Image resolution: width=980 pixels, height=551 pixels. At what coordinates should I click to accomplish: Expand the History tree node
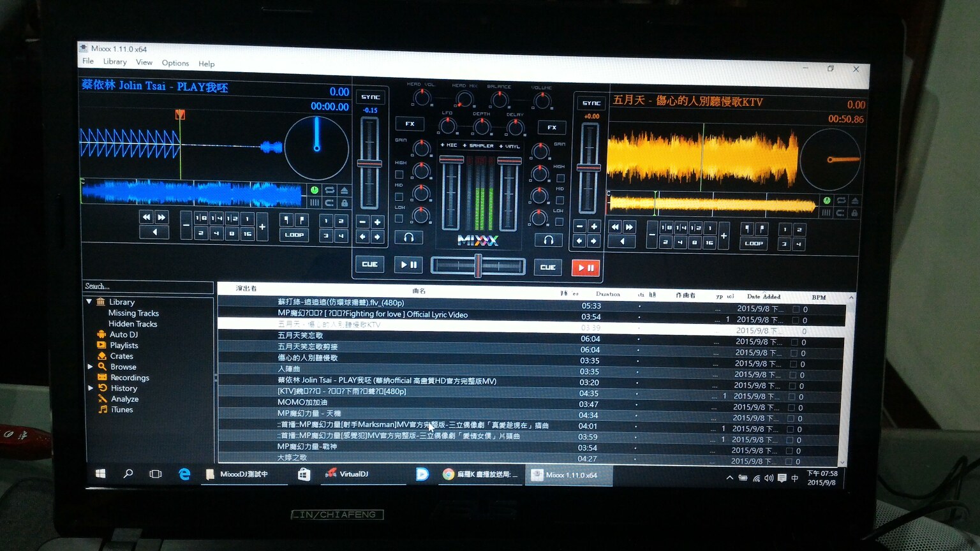90,388
